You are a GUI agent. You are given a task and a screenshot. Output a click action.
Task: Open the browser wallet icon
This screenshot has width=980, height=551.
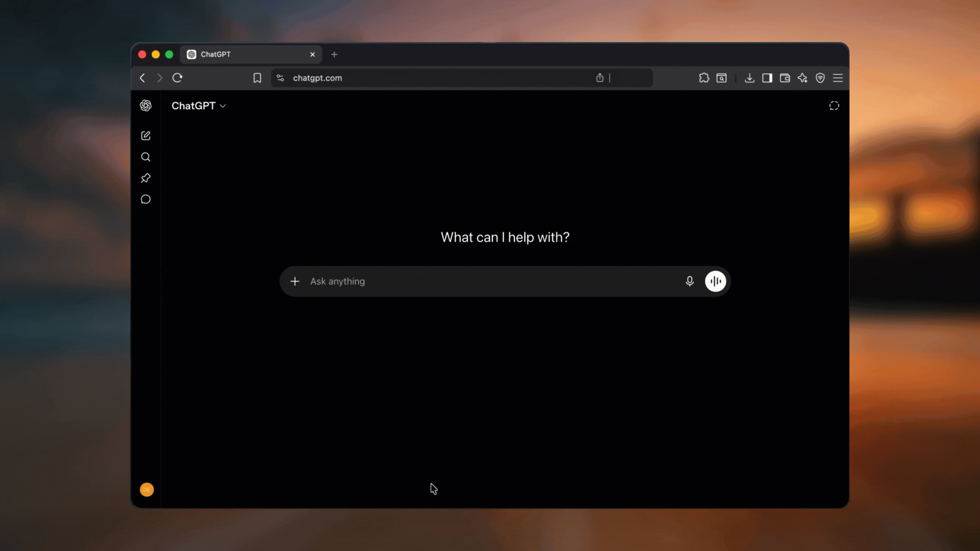[x=785, y=78]
